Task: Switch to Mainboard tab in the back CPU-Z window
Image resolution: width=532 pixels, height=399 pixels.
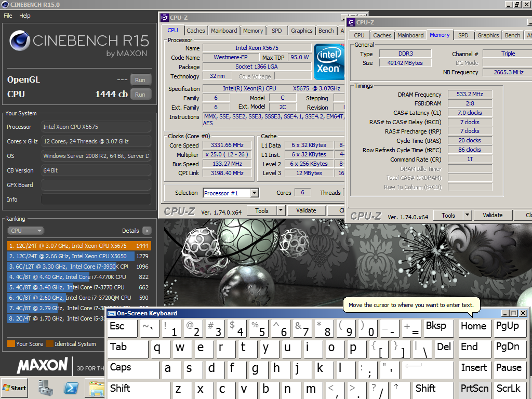Action: 224,31
